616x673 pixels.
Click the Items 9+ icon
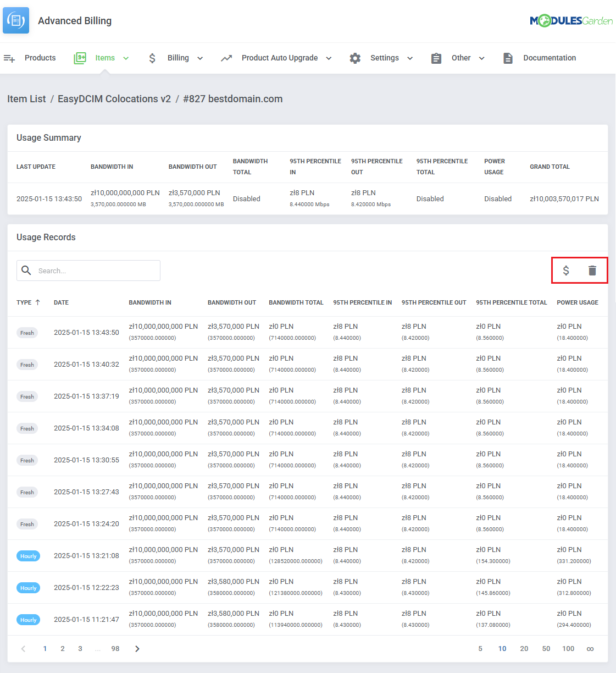pyautogui.click(x=80, y=58)
